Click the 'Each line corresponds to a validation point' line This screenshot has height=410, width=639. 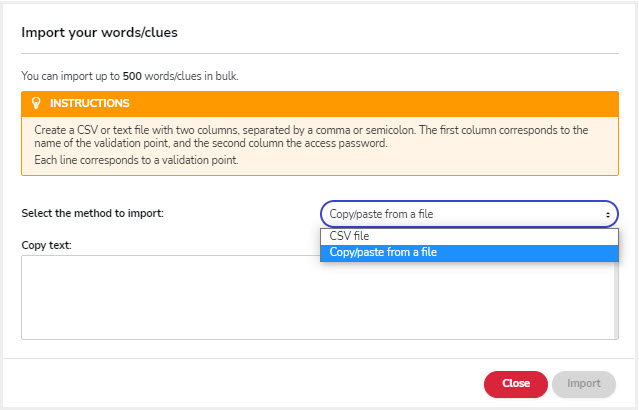click(x=137, y=160)
